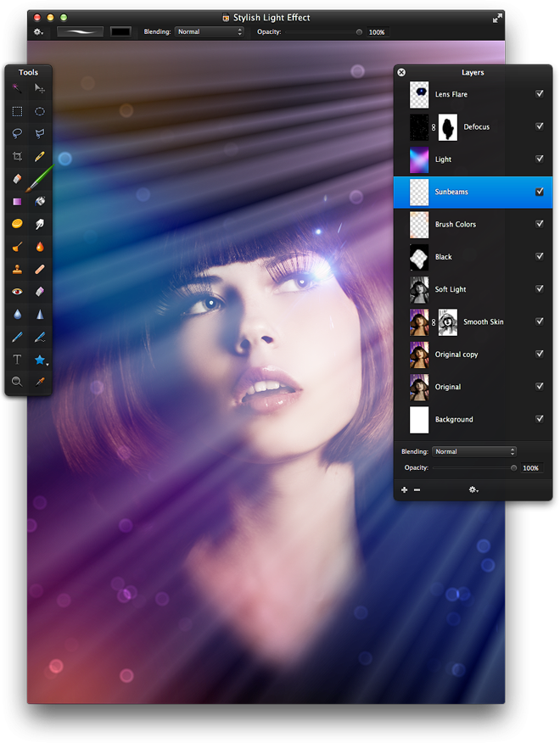Select the green Brush tool

40,179
